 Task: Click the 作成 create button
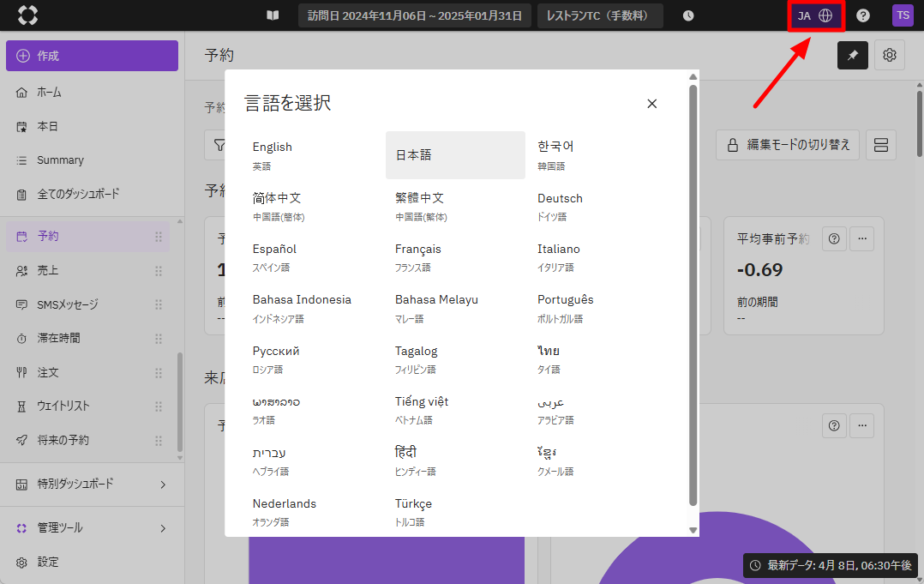[x=92, y=56]
